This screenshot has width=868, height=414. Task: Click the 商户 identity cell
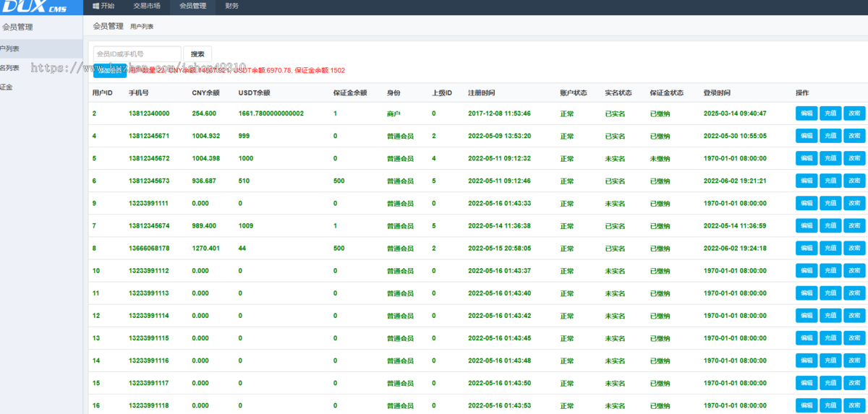[393, 113]
